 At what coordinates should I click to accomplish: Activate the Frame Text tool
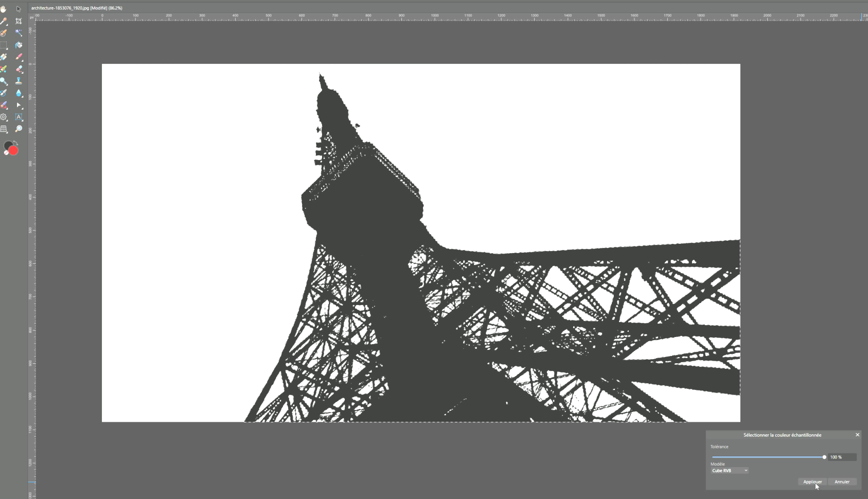[x=19, y=117]
